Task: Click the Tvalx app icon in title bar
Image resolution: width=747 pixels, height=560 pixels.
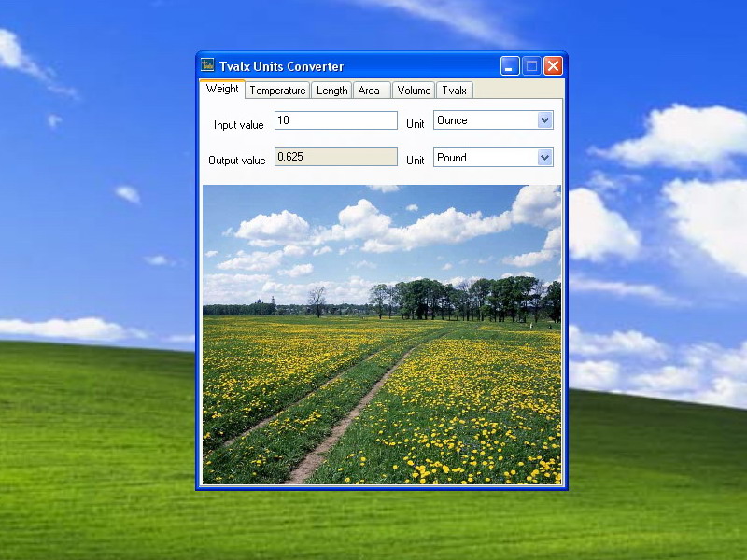Action: point(207,64)
